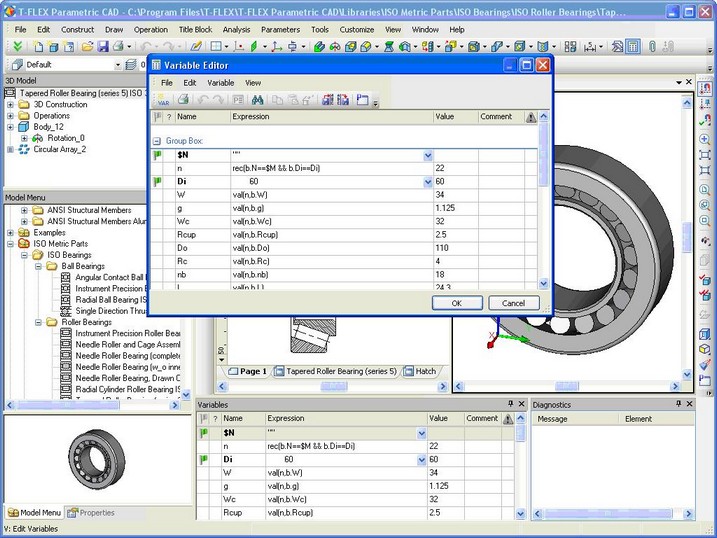Click the pin icon of Variables panel
The width and height of the screenshot is (717, 538).
(x=510, y=404)
